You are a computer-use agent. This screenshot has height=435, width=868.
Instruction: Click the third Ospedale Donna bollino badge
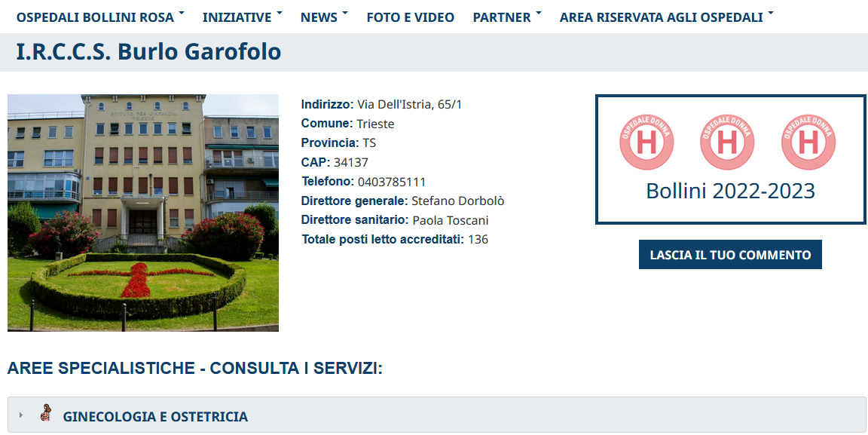click(808, 142)
